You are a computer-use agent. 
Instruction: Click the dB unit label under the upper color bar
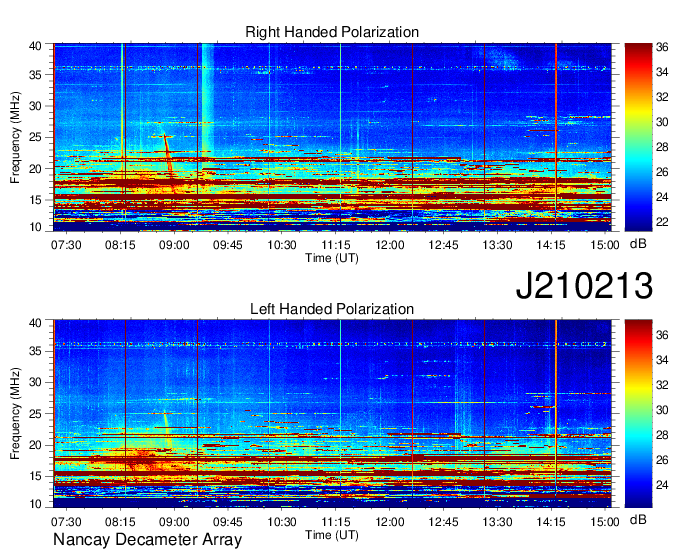(x=638, y=244)
